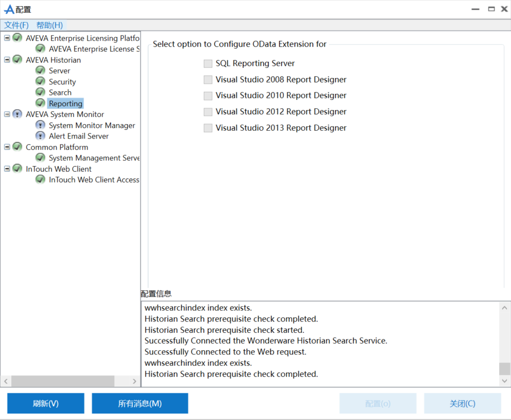
Task: Enable SQL Reporting Server checkbox
Action: click(208, 64)
